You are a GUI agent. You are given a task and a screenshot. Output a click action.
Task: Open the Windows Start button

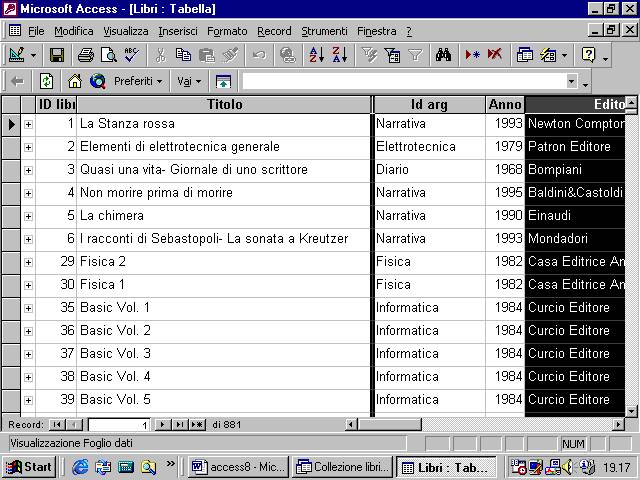point(29,467)
